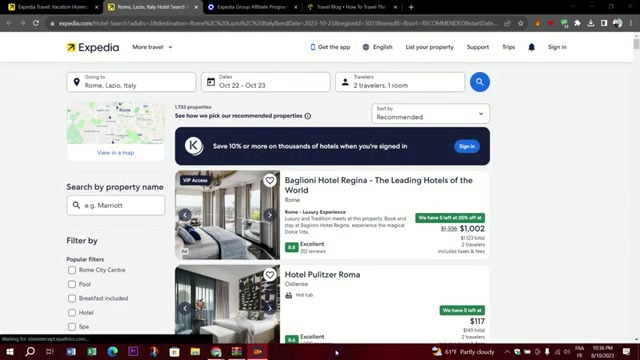Click the browser address bar URL
The height and width of the screenshot is (360, 640).
pyautogui.click(x=278, y=23)
